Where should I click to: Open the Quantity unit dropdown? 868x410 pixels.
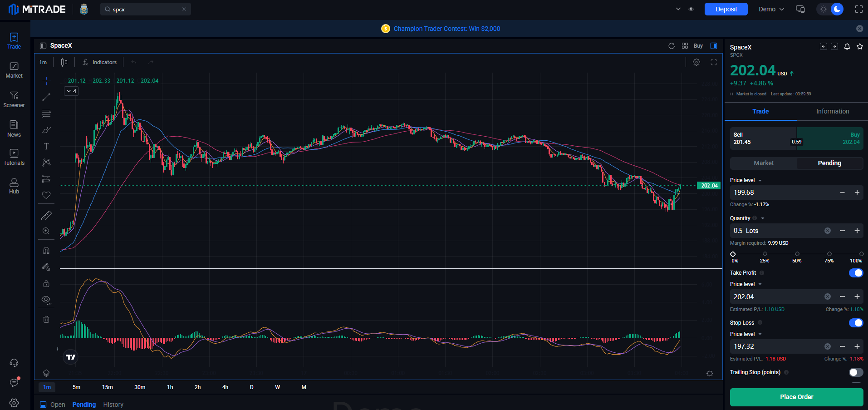click(763, 218)
